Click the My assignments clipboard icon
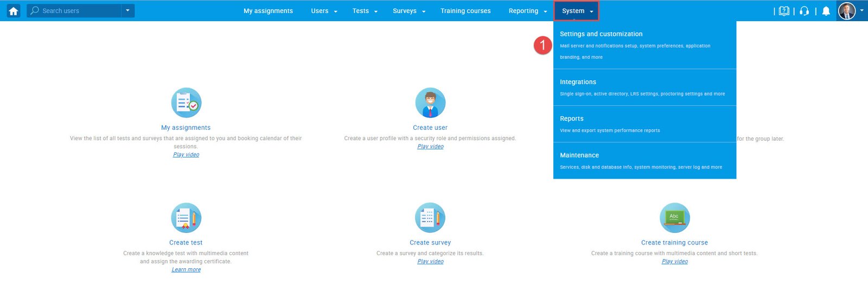The image size is (868, 284). click(x=186, y=103)
